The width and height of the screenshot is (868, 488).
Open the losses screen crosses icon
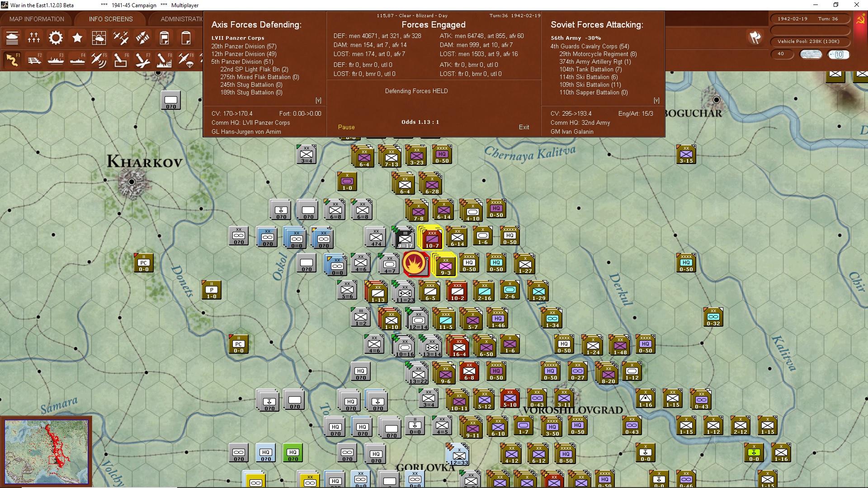tap(34, 38)
